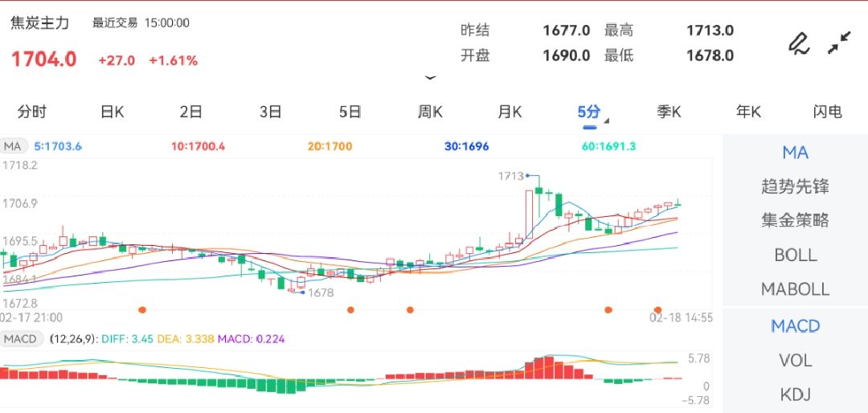Screen dimensions: 868x413
Task: Click the MACD: 0.224 readout
Action: click(252, 339)
